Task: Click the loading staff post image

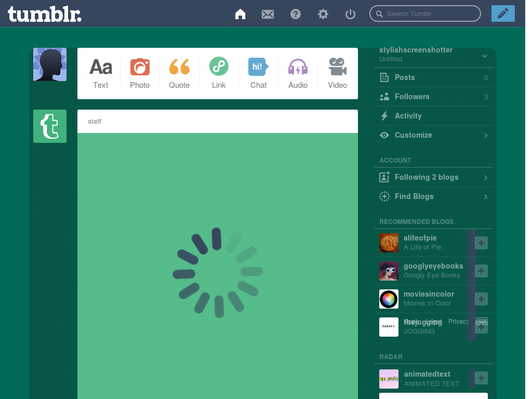Action: coord(218,266)
